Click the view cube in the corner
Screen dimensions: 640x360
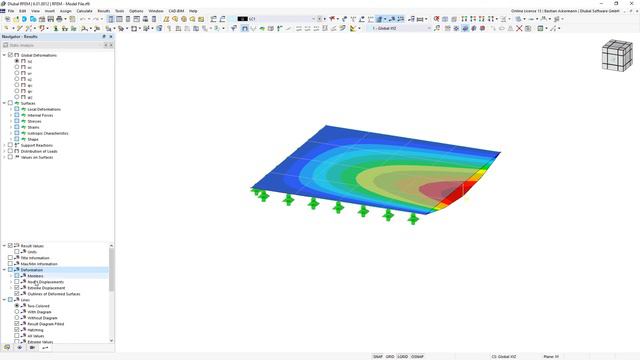coord(617,56)
